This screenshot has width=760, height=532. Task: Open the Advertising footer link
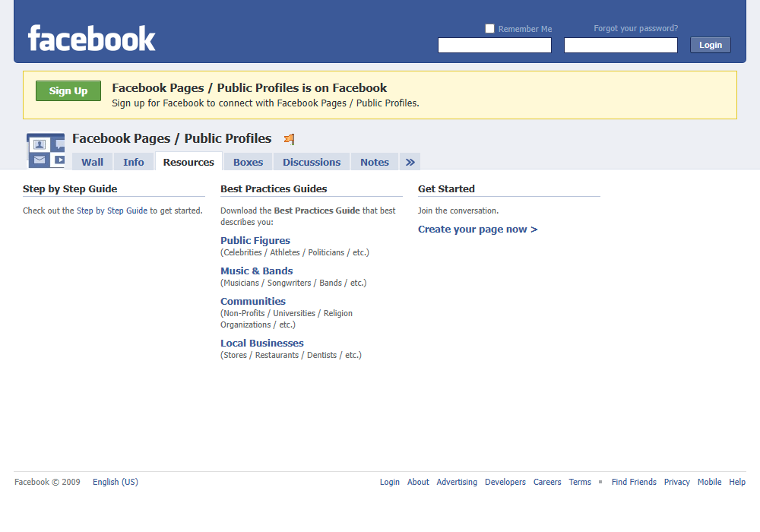coord(457,482)
